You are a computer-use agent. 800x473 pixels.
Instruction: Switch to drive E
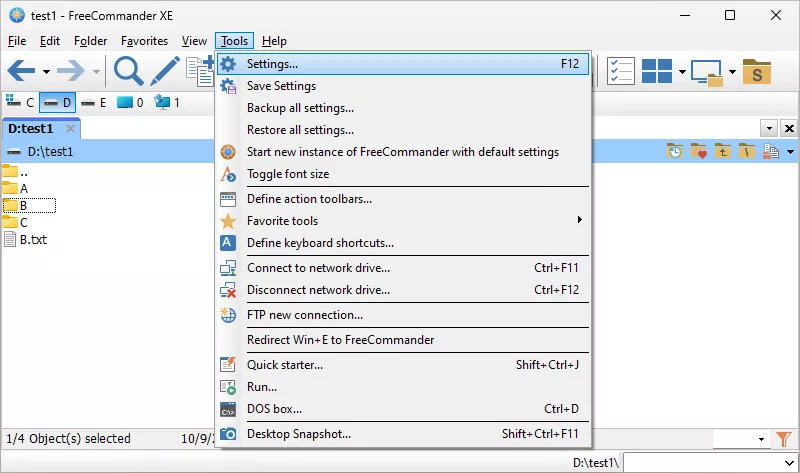point(94,103)
